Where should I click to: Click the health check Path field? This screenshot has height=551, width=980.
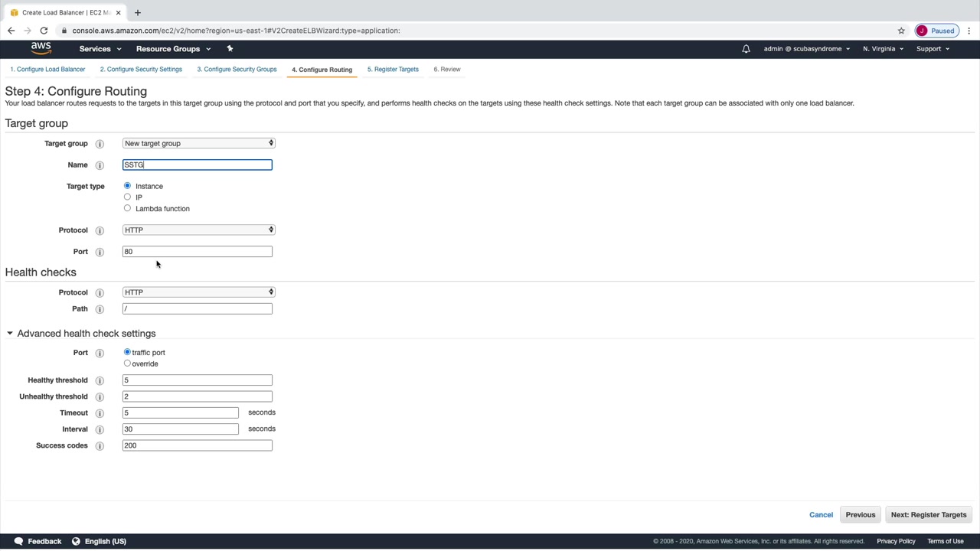[198, 308]
